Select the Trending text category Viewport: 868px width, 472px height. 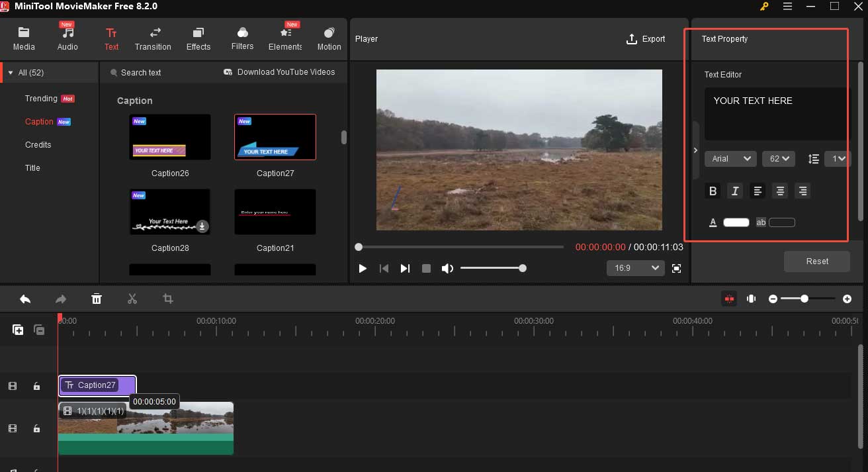pyautogui.click(x=41, y=99)
